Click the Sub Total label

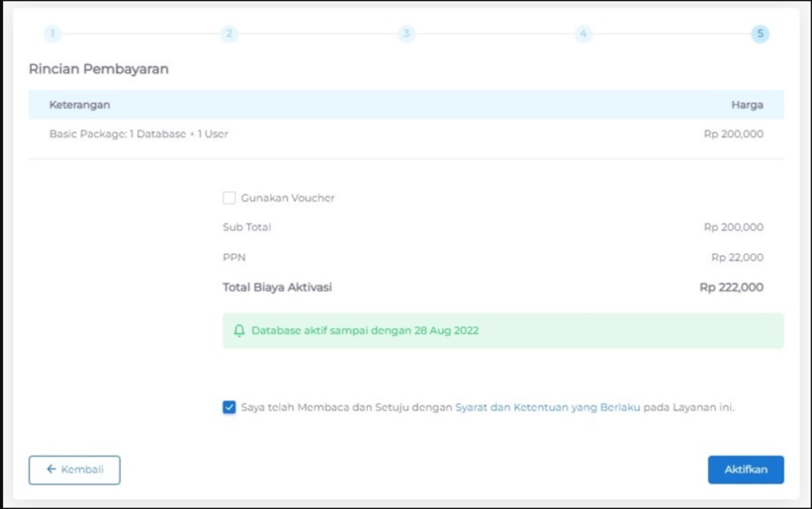tap(247, 227)
